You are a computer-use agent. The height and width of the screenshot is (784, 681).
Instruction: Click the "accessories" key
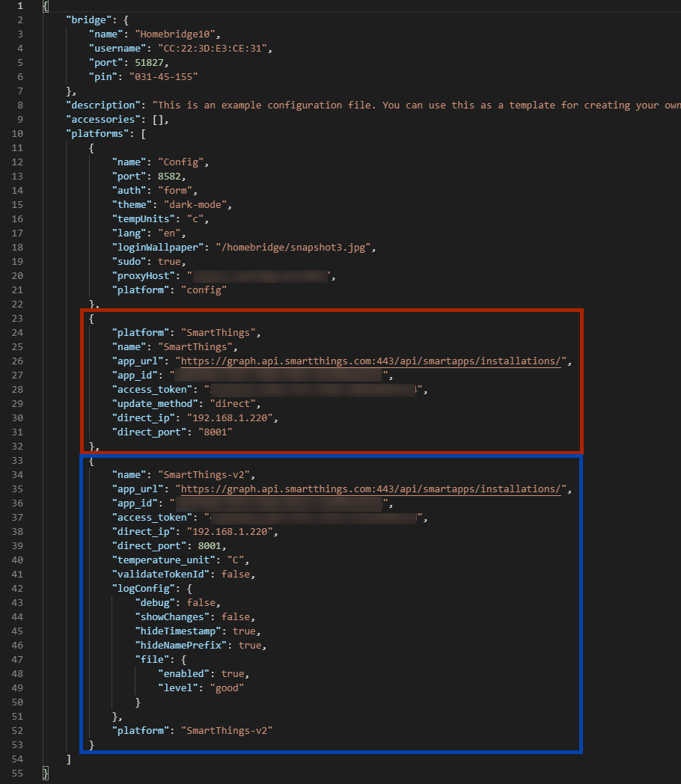[103, 120]
